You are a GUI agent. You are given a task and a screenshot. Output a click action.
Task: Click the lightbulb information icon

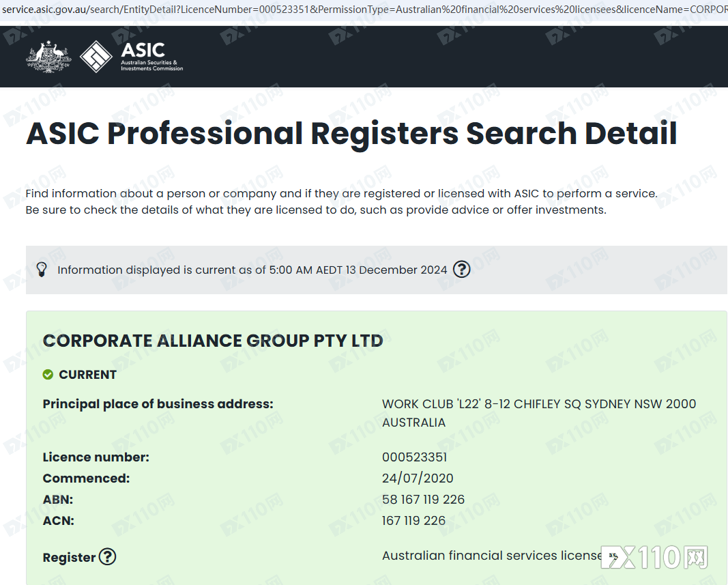[42, 270]
